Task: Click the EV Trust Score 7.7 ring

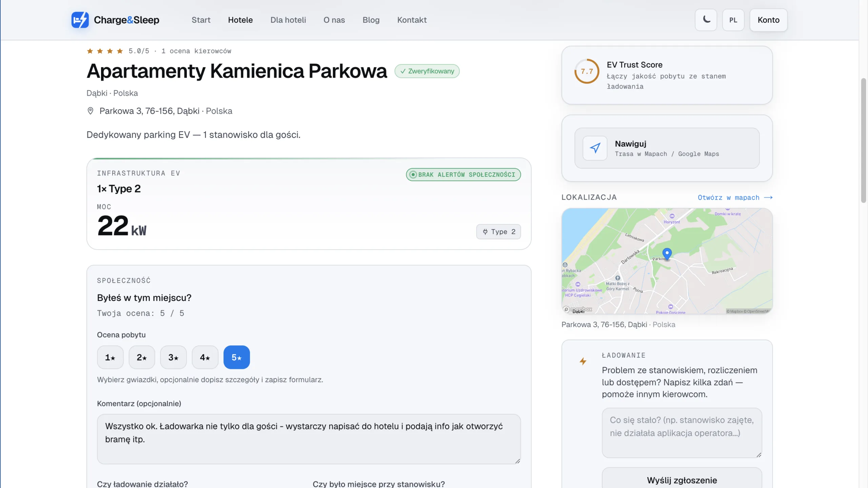Action: [x=587, y=71]
